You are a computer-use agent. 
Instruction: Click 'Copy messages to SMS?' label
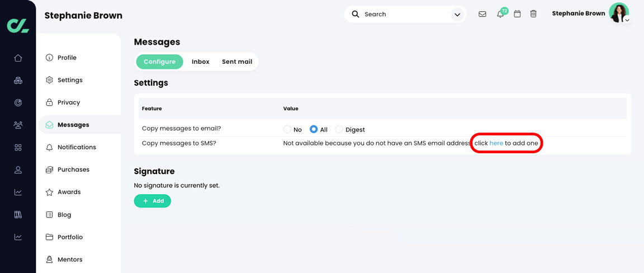[179, 143]
